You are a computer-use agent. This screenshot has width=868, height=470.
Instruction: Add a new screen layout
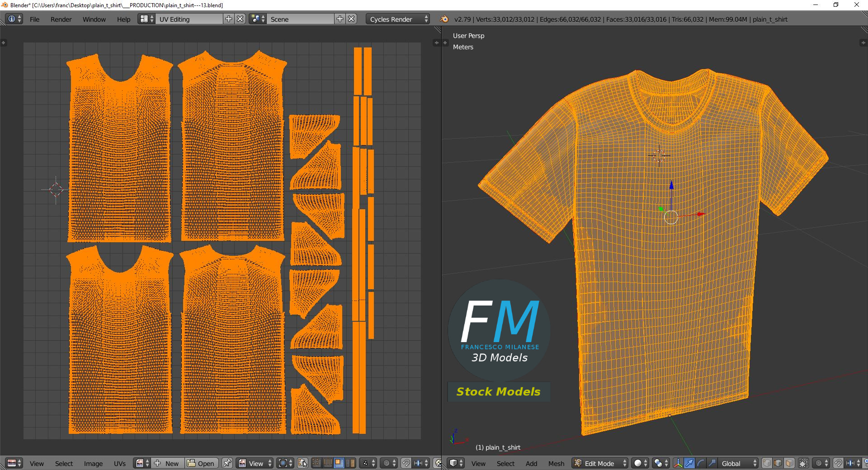click(x=229, y=19)
